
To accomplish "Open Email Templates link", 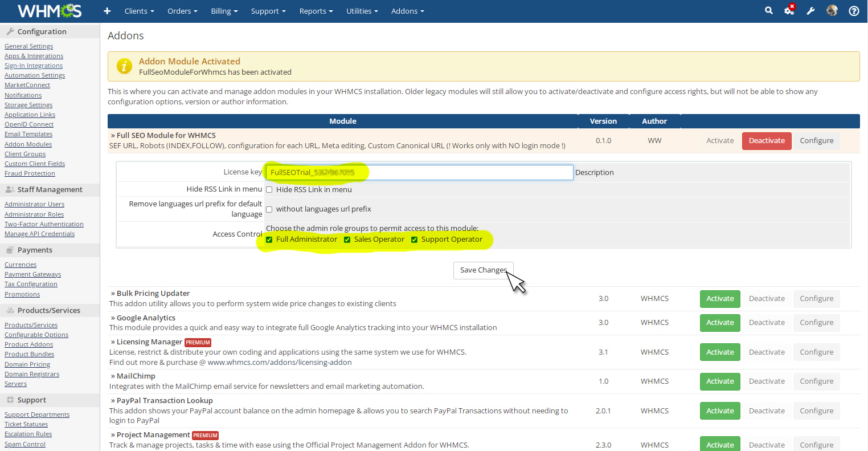I will 28,134.
